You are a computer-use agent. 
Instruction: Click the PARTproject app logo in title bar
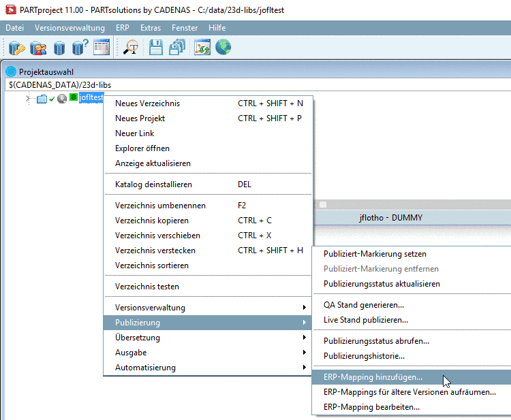(11, 10)
